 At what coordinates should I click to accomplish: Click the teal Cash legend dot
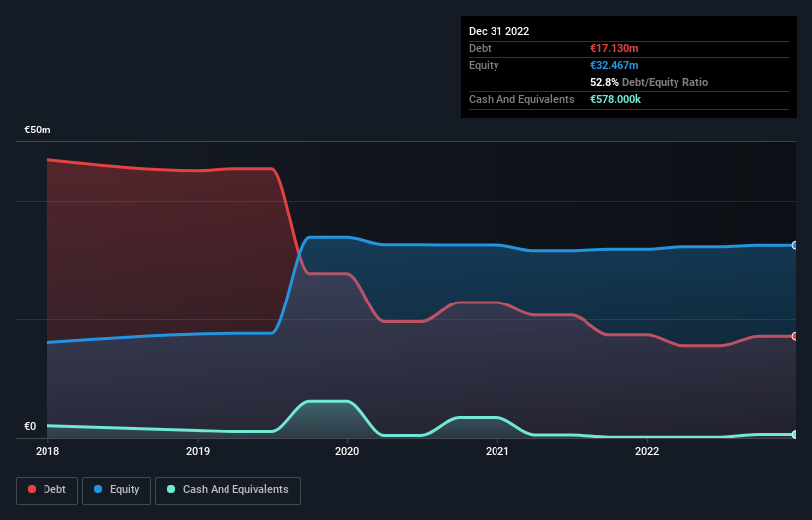pyautogui.click(x=171, y=489)
